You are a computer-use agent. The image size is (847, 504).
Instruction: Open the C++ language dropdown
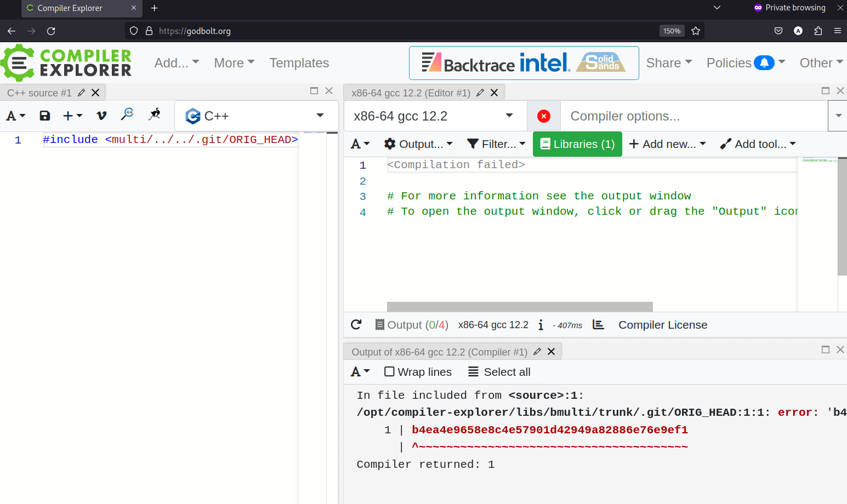coord(256,116)
